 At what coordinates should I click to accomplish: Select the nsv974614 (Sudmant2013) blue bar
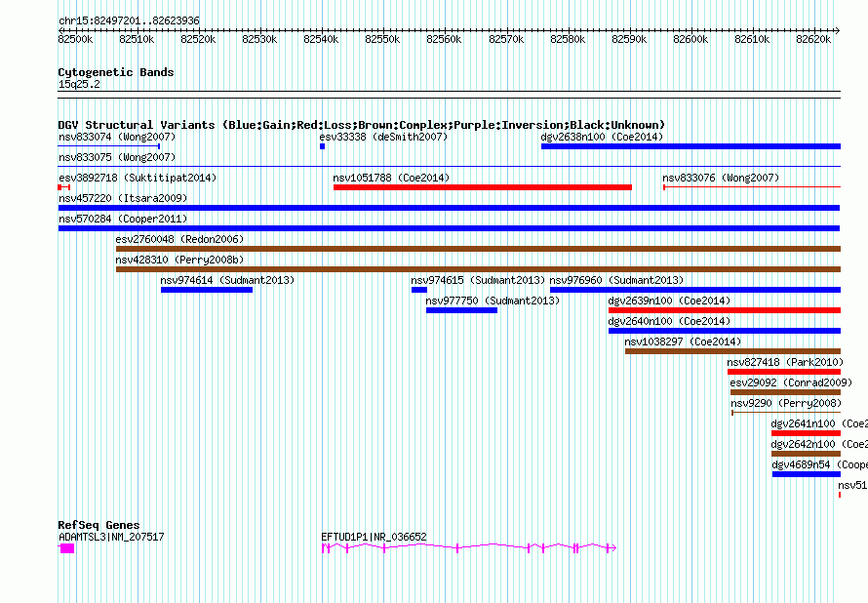(x=207, y=290)
